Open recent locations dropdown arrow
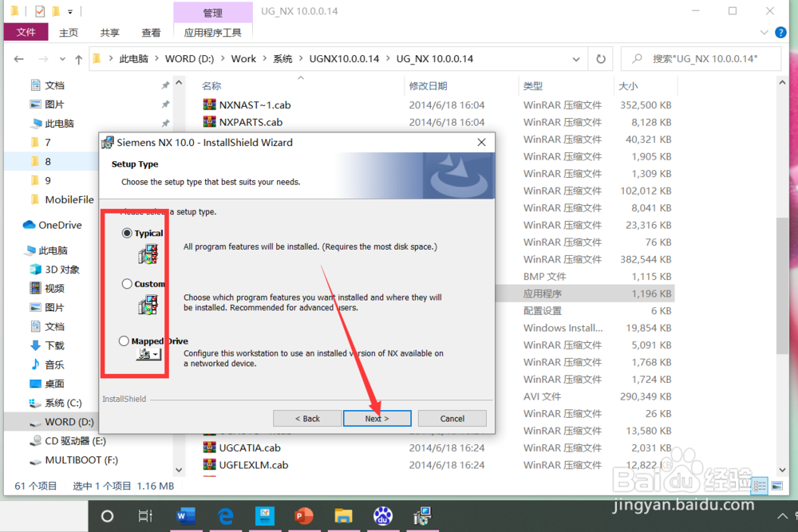 62,59
